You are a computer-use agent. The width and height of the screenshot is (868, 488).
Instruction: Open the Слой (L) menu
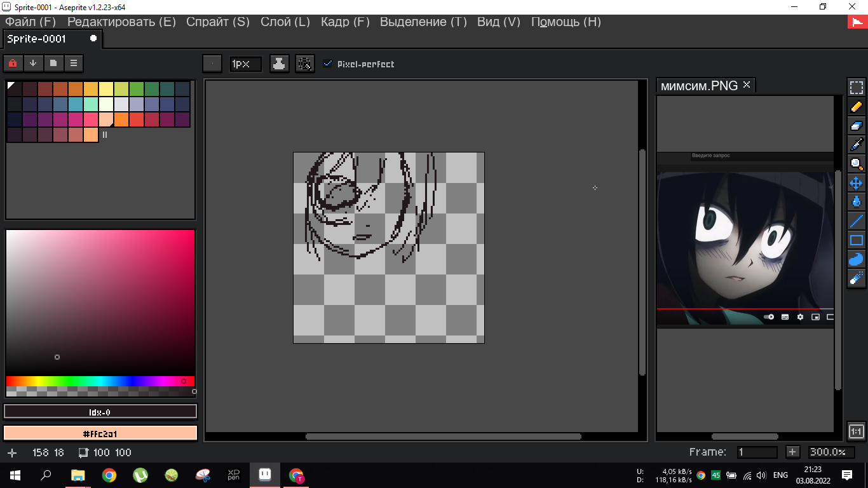click(x=285, y=22)
